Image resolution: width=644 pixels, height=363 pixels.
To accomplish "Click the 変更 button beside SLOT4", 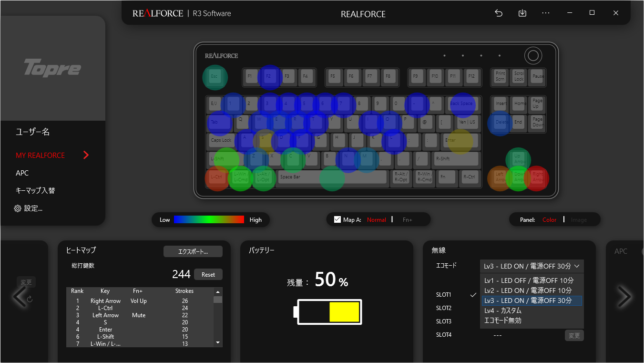I will click(x=574, y=335).
